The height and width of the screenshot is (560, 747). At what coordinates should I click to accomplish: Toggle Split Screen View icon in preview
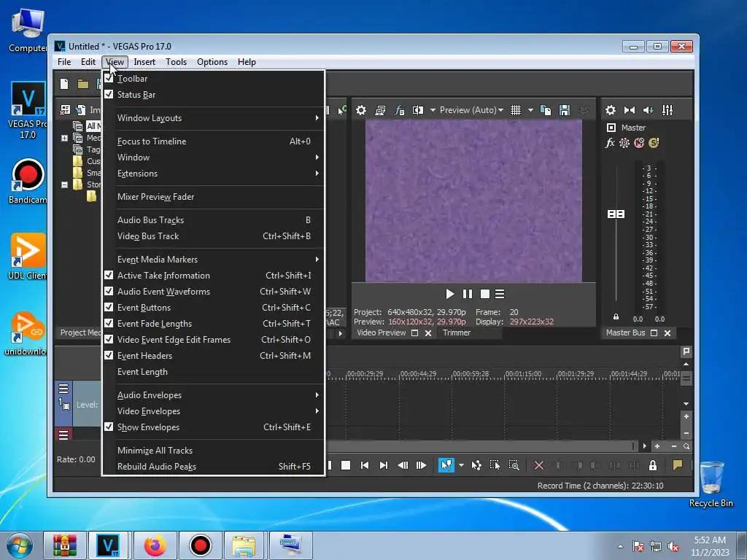(x=418, y=111)
